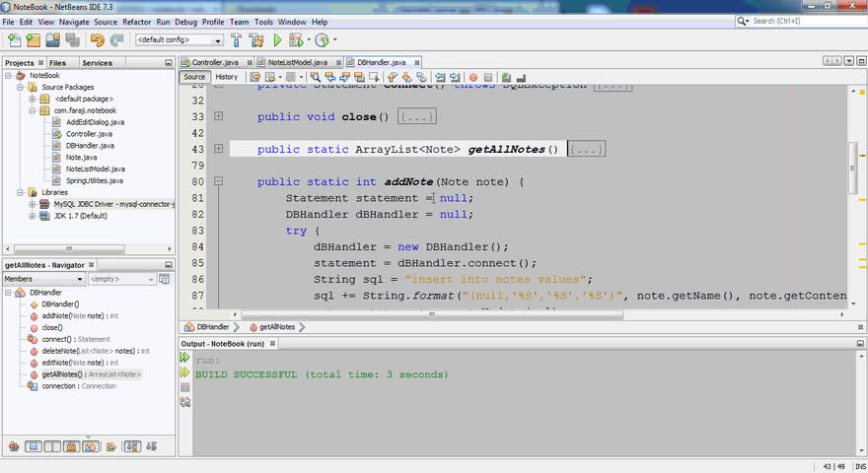This screenshot has width=868, height=473.
Task: Start macro recording with red circle
Action: pyautogui.click(x=473, y=77)
